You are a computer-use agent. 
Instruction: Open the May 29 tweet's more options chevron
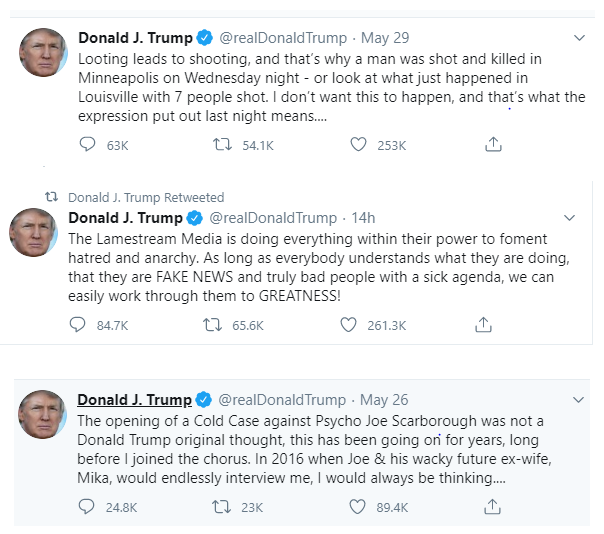click(579, 38)
